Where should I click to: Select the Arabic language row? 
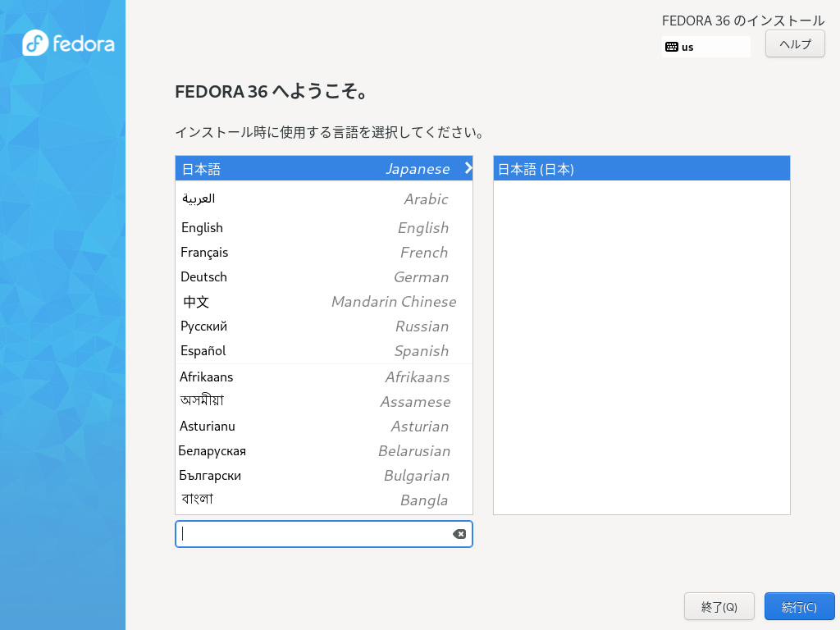pyautogui.click(x=323, y=199)
